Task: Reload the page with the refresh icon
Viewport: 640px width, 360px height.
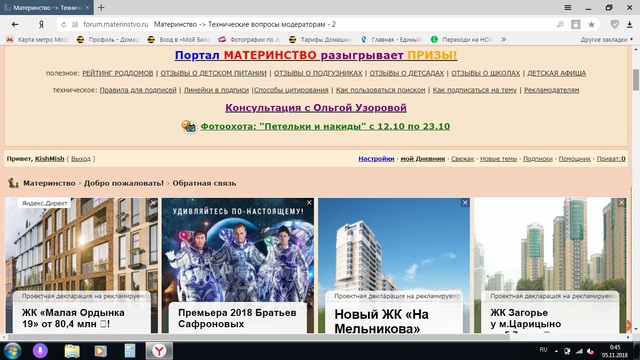Action: (x=64, y=24)
